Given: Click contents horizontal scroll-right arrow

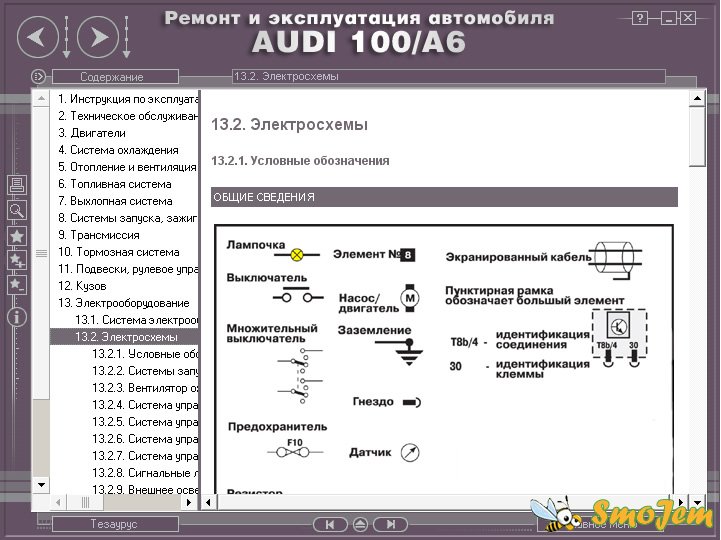Looking at the screenshot, I should [189, 503].
